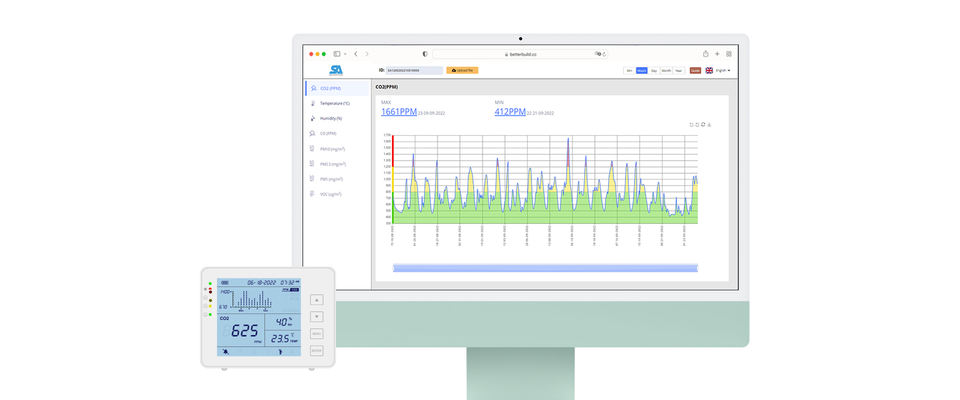Click the chart download image icon
The image size is (960, 400).
[x=710, y=124]
